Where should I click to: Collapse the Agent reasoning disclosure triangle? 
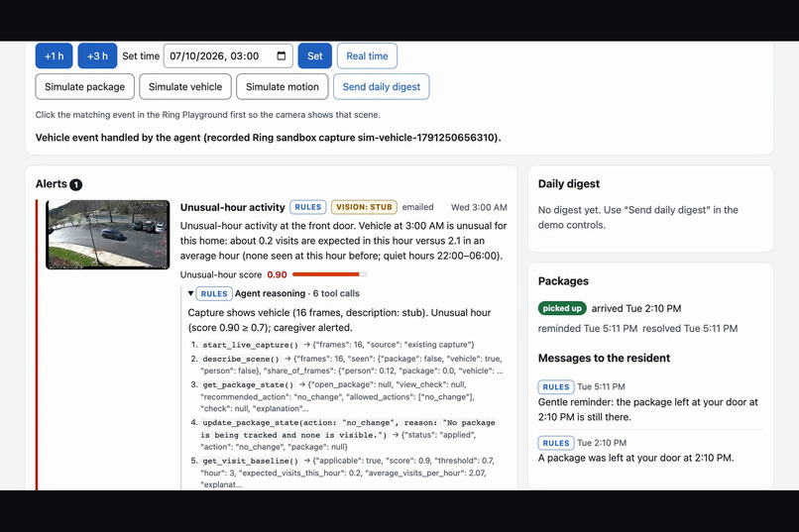(x=190, y=293)
